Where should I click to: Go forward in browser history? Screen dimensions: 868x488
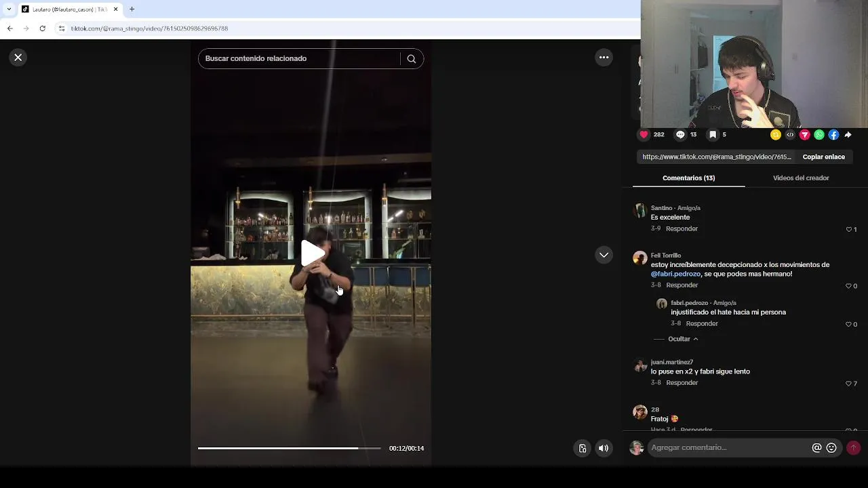[26, 28]
